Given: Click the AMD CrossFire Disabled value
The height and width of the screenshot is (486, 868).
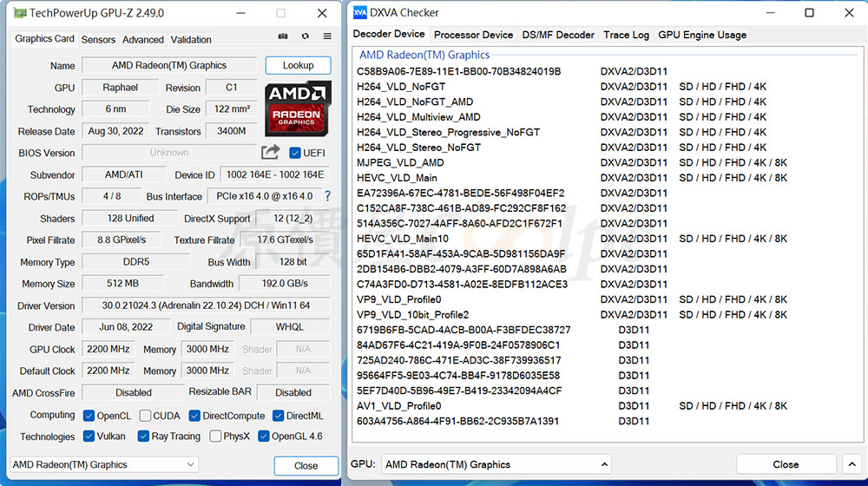Looking at the screenshot, I should coord(134,392).
